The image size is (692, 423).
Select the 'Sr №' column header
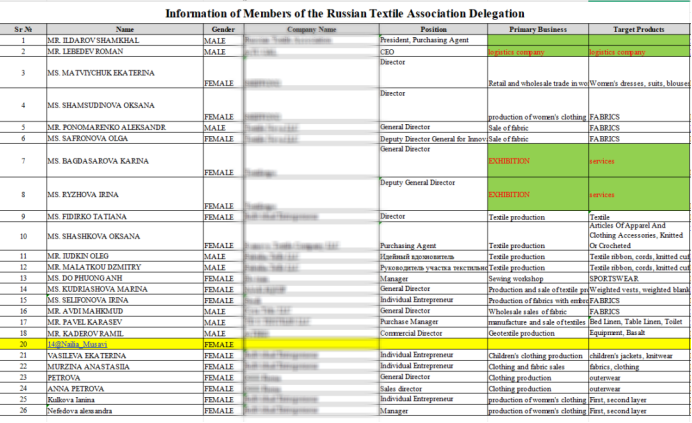click(22, 29)
